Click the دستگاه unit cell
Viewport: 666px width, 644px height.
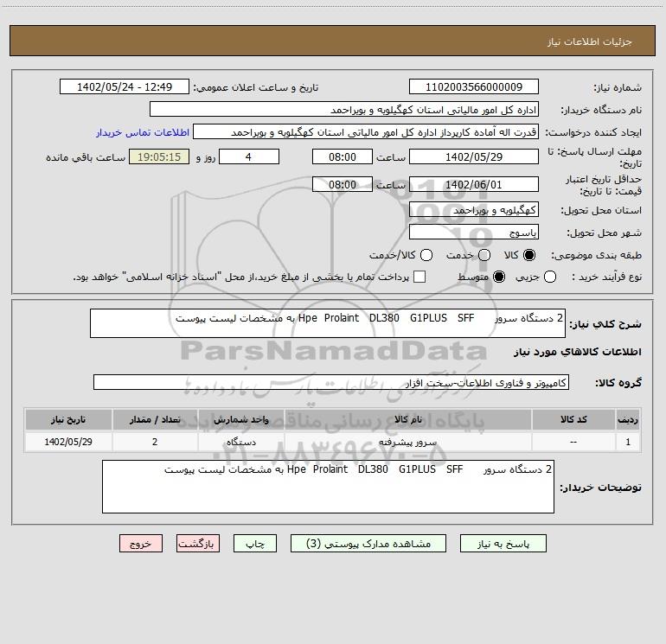(240, 442)
